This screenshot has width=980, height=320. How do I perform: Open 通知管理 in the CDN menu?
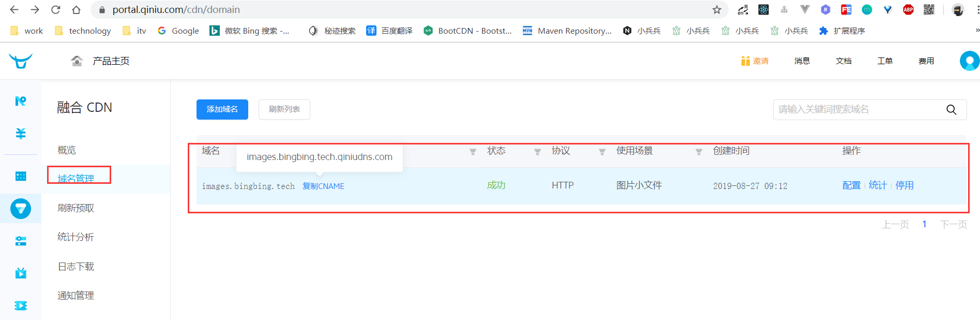point(76,296)
